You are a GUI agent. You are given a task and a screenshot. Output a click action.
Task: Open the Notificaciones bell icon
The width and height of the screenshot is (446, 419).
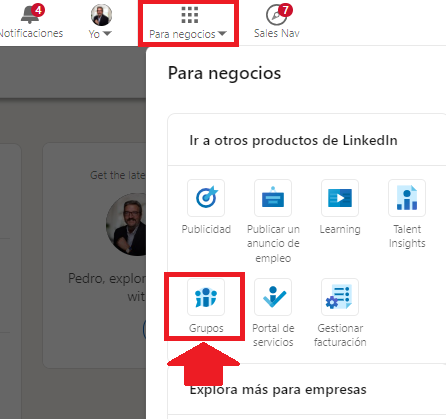tap(29, 16)
